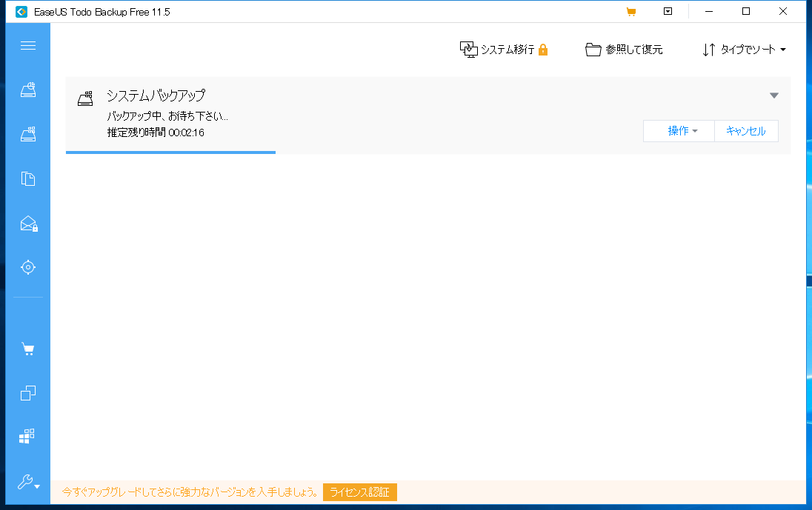Viewport: 812px width, 510px height.
Task: Open File Backup from the sidebar
Action: (28, 179)
